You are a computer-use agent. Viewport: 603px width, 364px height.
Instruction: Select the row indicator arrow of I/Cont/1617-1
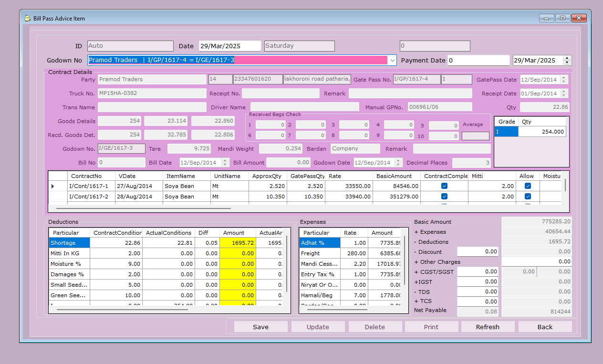tap(53, 186)
